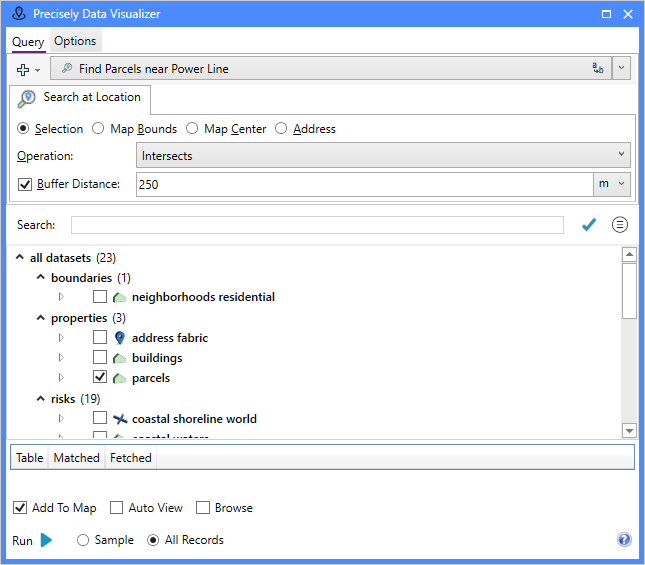
Task: Select the Find Parcels near Power Line query
Action: click(x=331, y=68)
